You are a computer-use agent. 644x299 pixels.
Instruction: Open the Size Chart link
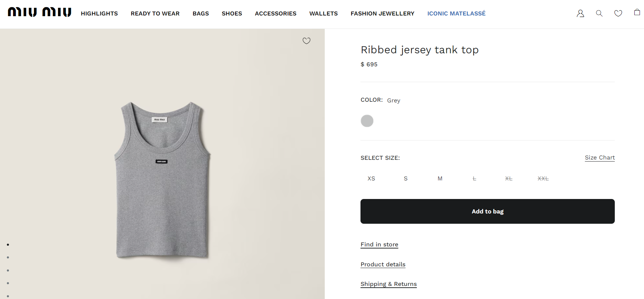pyautogui.click(x=600, y=157)
